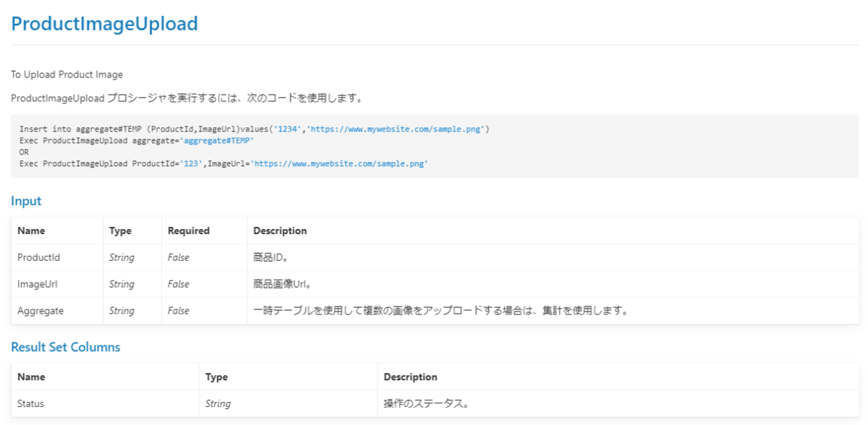Click the Result Set Type column header

pos(216,377)
